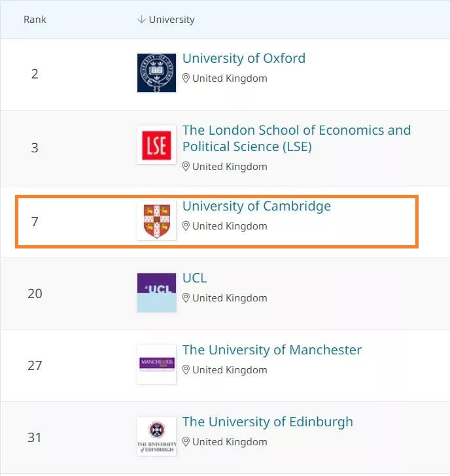Click the University of Edinburgh logo
450x476 pixels.
pyautogui.click(x=156, y=437)
